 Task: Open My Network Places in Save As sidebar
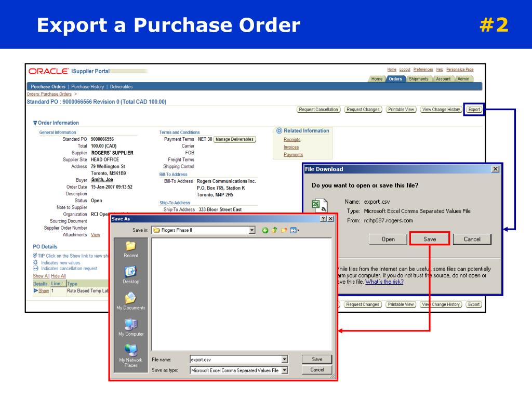pos(130,355)
